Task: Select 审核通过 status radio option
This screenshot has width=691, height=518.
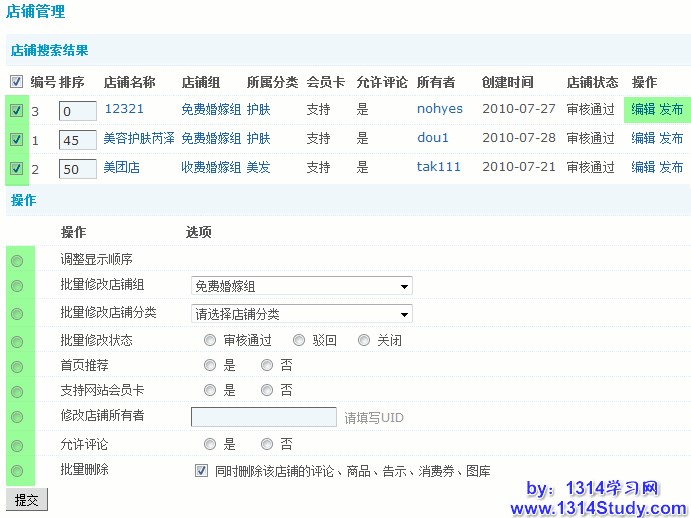Action: pyautogui.click(x=210, y=340)
